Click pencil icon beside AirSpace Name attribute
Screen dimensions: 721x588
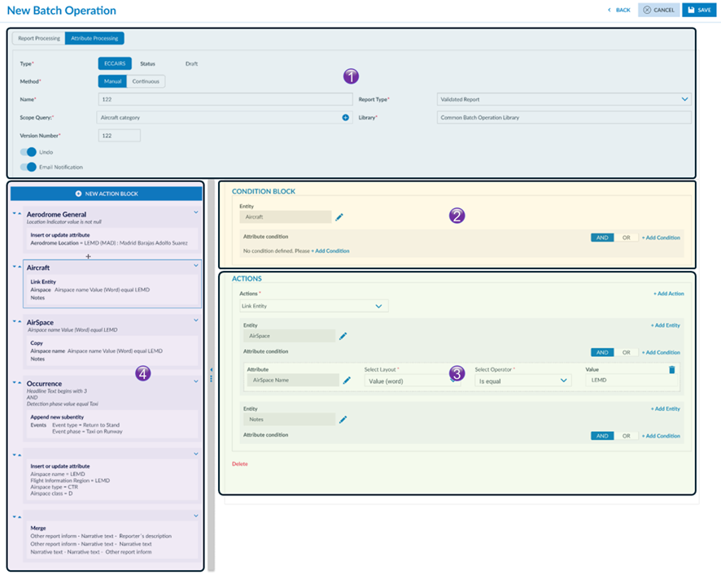pos(346,380)
